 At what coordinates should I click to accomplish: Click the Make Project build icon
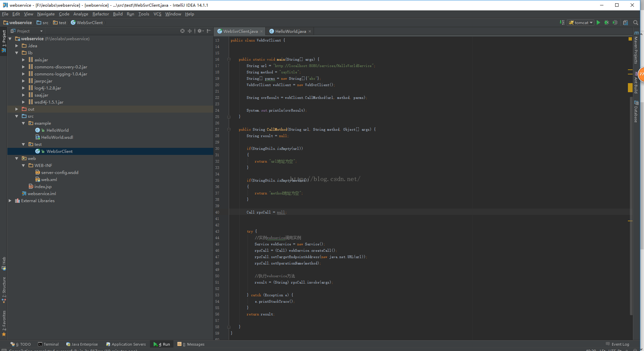pos(562,22)
